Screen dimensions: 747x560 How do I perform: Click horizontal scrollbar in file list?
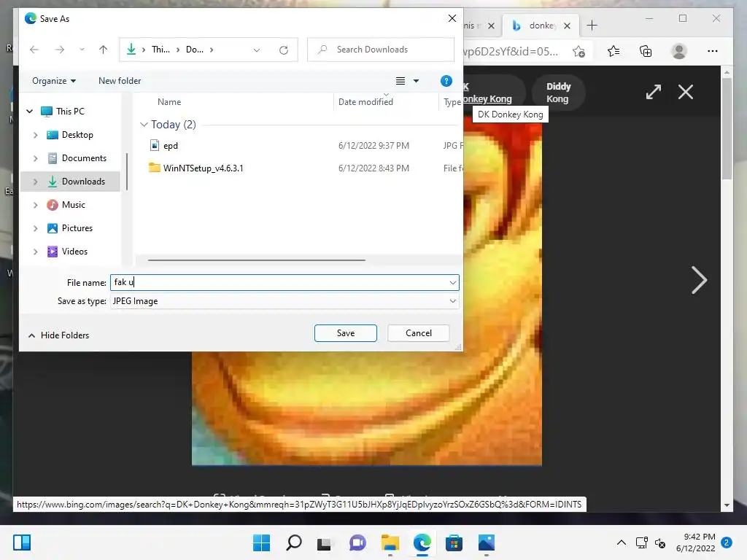pyautogui.click(x=256, y=260)
